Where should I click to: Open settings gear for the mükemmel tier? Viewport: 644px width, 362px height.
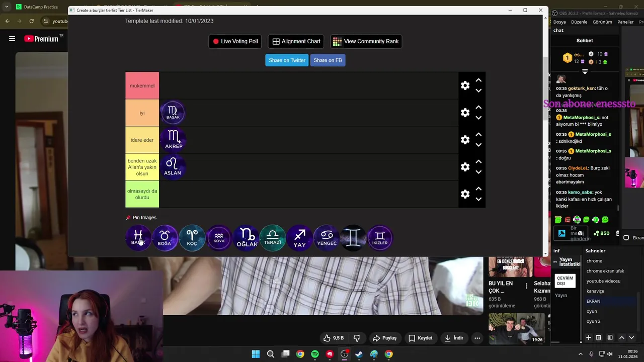465,85
